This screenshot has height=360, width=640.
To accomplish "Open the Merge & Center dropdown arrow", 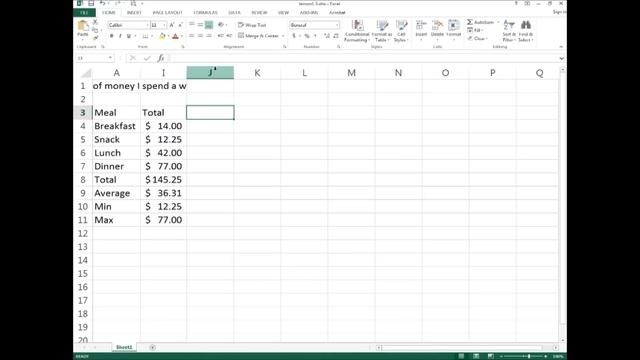I will tap(283, 36).
